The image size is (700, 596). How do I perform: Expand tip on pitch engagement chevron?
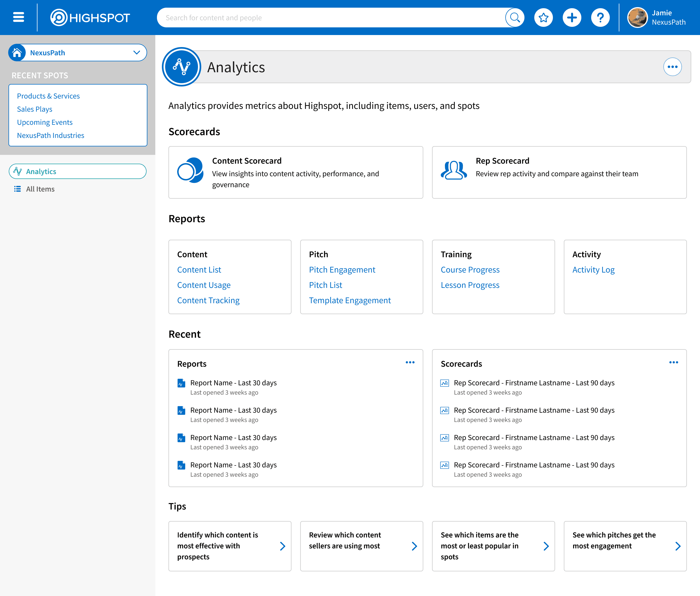678,546
